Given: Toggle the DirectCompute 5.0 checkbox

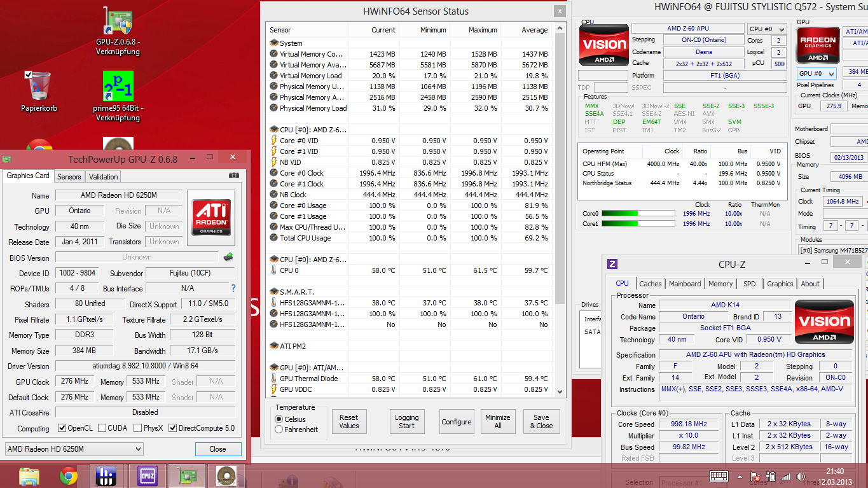Looking at the screenshot, I should [x=172, y=428].
